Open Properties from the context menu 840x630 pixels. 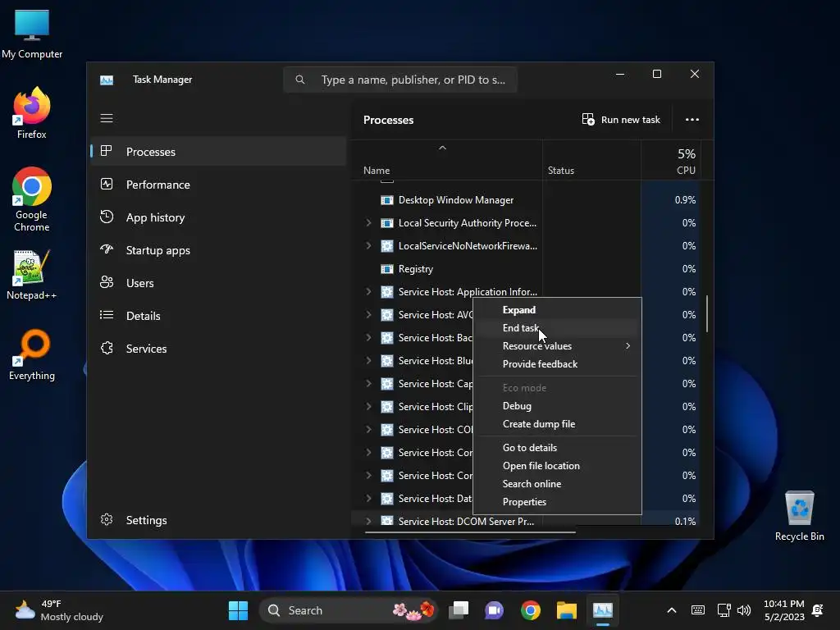(x=557, y=502)
